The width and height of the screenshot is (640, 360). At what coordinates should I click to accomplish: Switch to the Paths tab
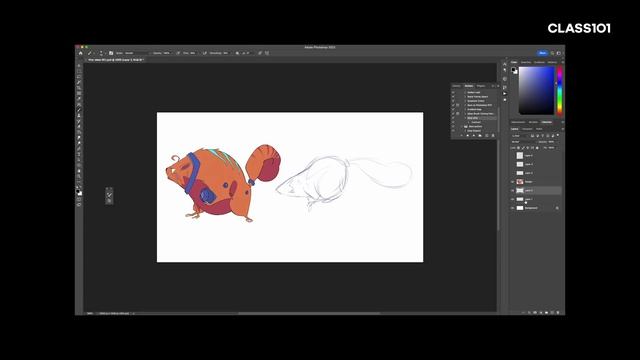pos(539,129)
